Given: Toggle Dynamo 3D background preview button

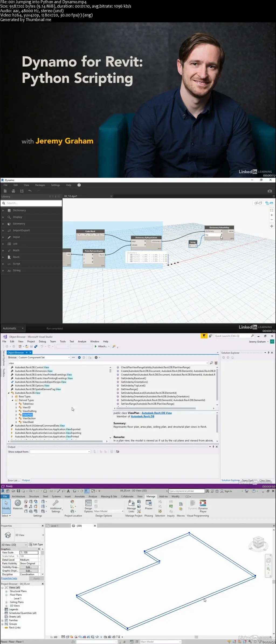Looking at the screenshot, I should [258, 203].
